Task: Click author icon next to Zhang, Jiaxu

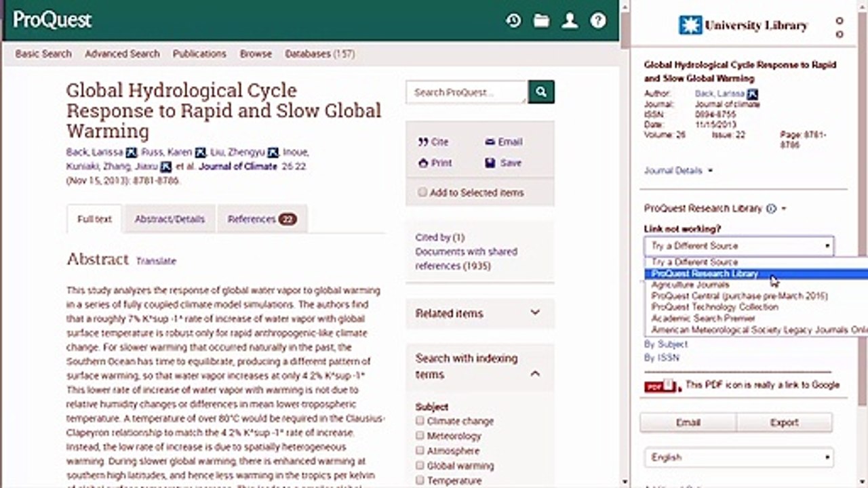Action: click(x=166, y=167)
